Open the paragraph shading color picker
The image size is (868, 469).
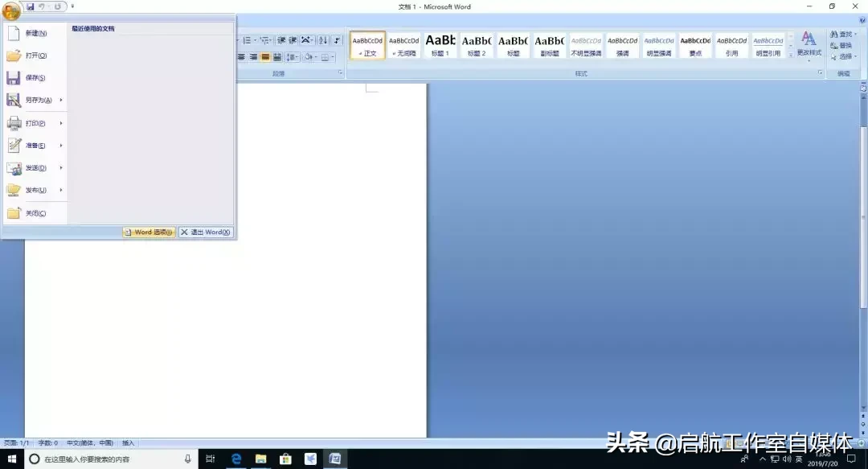coord(316,56)
